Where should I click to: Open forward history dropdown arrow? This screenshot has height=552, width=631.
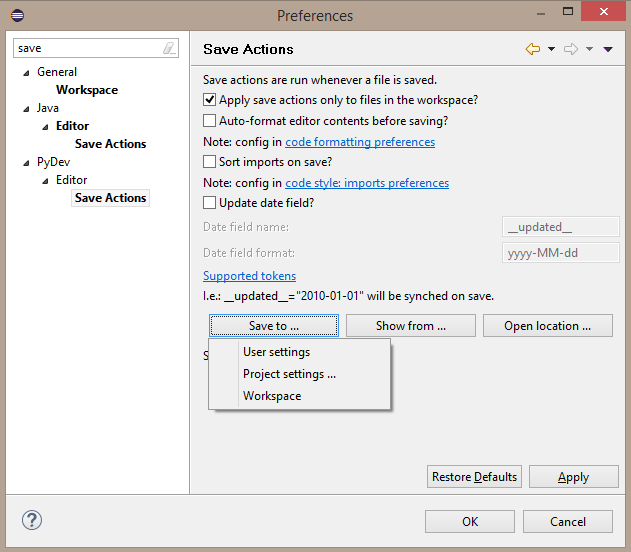[x=589, y=49]
